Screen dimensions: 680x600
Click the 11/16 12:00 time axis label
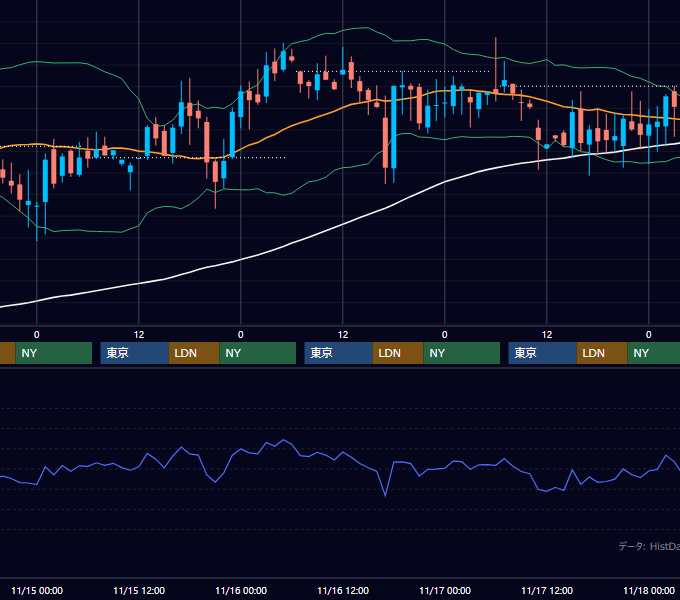pos(343,590)
